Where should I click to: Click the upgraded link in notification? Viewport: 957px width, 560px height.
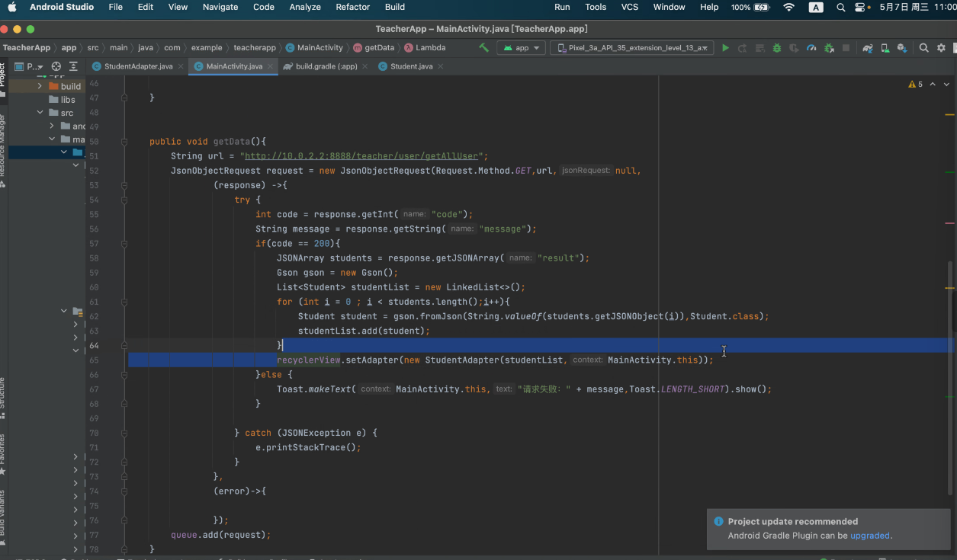click(870, 536)
